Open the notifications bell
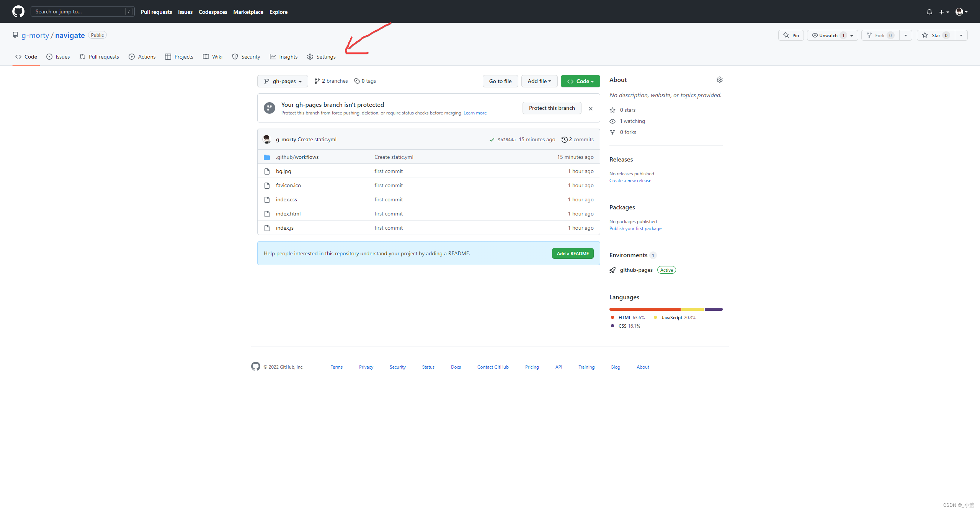Screen dimensions: 980x511 (x=929, y=12)
